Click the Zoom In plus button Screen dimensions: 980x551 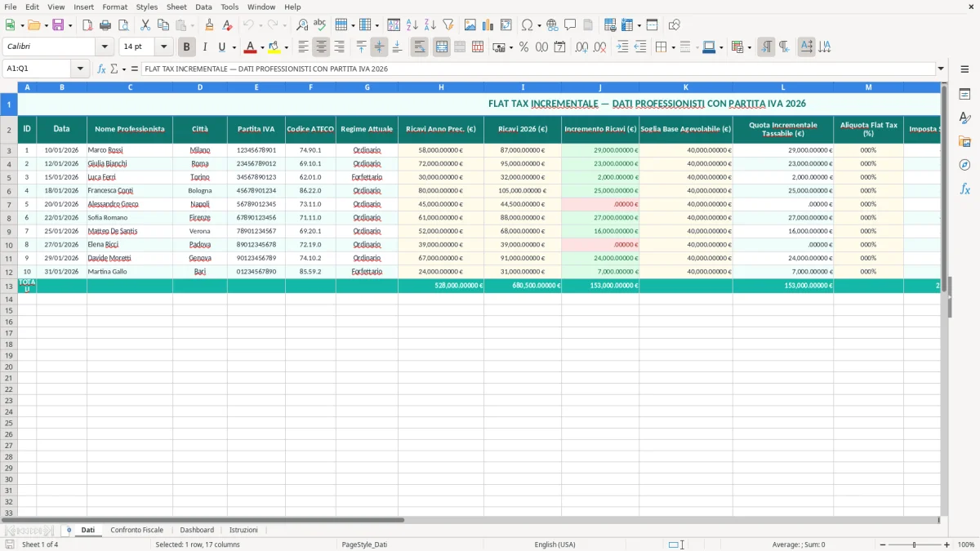pyautogui.click(x=947, y=544)
